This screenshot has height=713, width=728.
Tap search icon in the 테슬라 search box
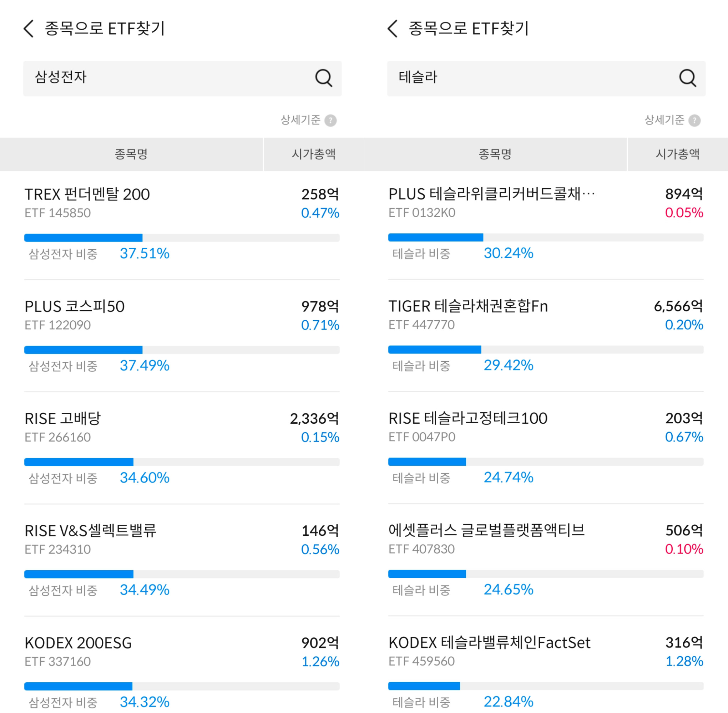687,78
